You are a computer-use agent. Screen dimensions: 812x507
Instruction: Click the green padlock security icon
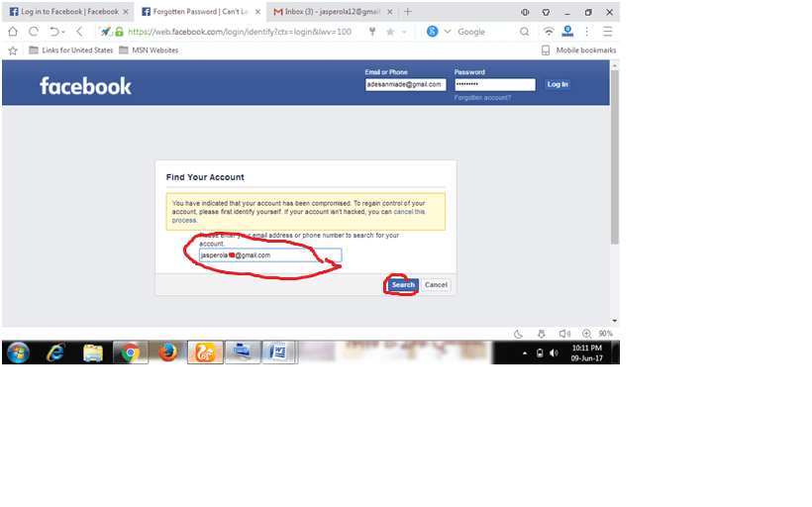119,32
